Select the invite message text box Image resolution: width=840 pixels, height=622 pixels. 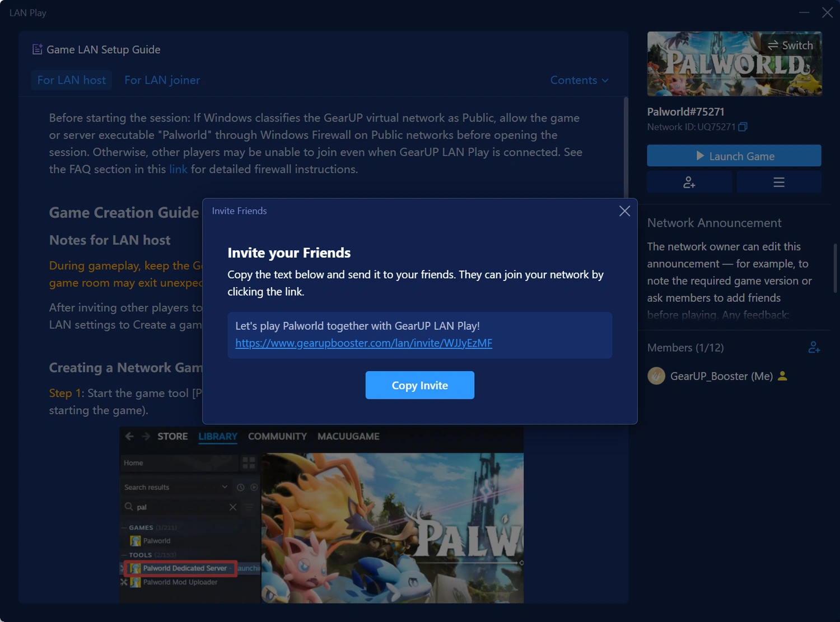coord(419,335)
